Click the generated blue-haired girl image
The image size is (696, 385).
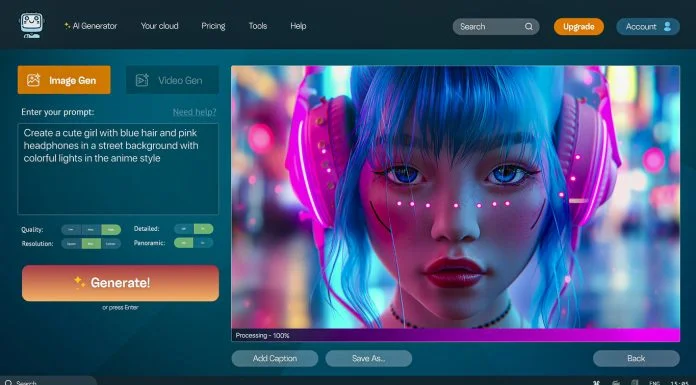455,198
